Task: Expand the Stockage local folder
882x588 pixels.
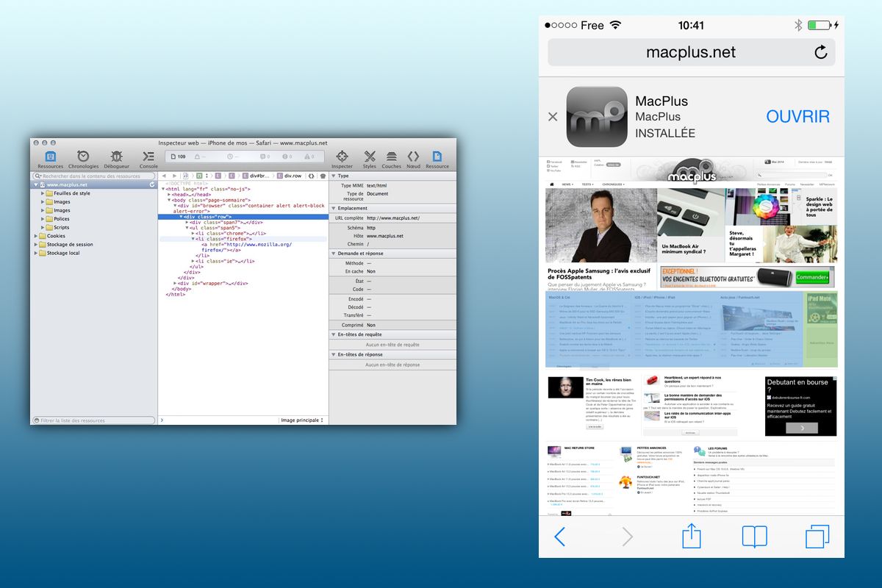Action: 35,253
